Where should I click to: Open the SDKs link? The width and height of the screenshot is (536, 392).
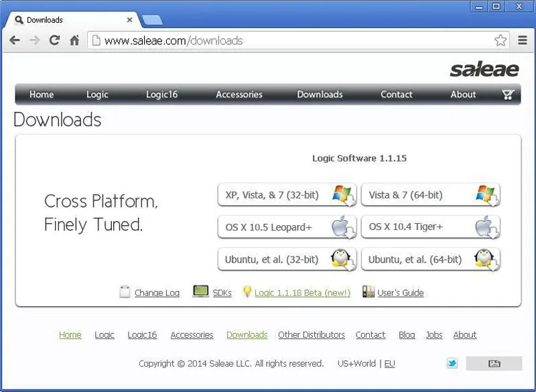222,293
